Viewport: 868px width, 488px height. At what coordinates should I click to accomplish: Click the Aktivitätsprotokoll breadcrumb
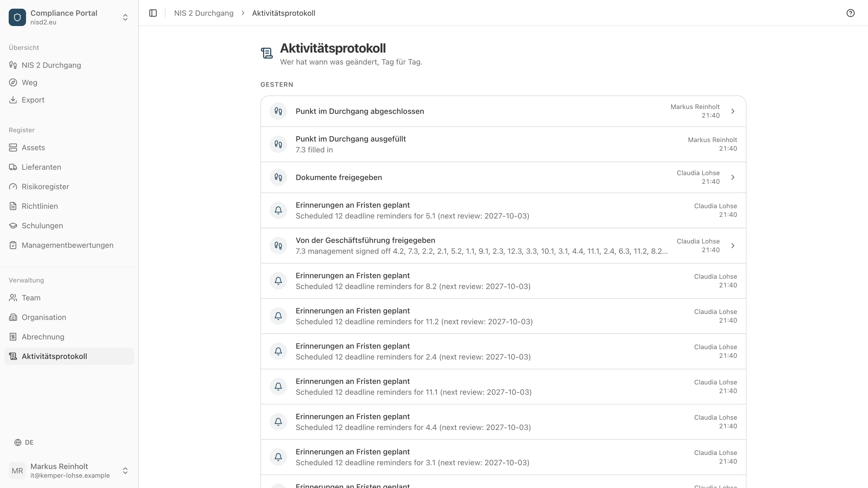[283, 13]
